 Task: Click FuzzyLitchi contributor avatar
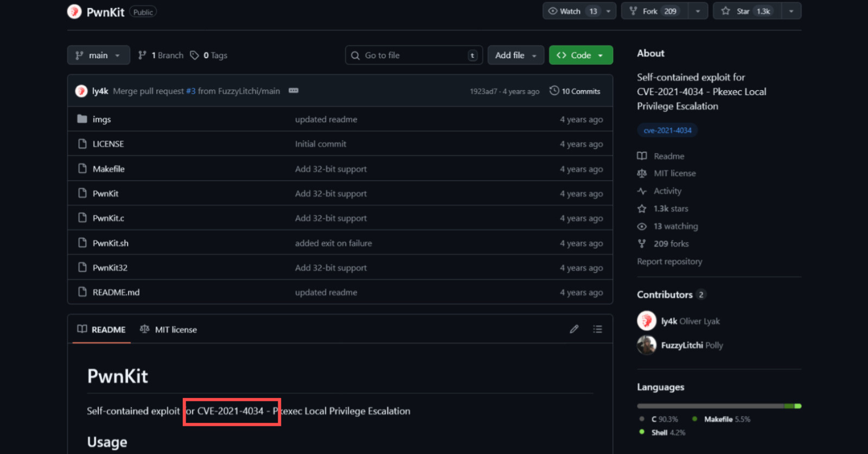646,345
